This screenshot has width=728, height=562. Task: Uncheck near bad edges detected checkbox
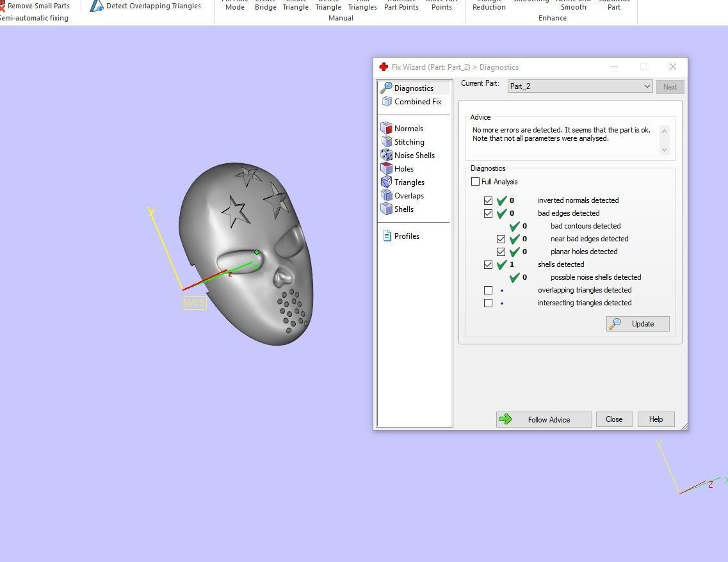tap(501, 239)
